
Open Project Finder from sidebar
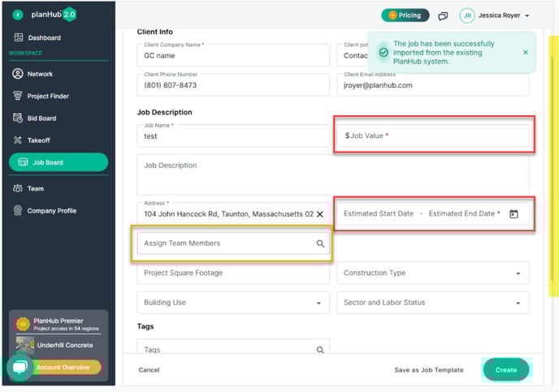click(x=48, y=96)
